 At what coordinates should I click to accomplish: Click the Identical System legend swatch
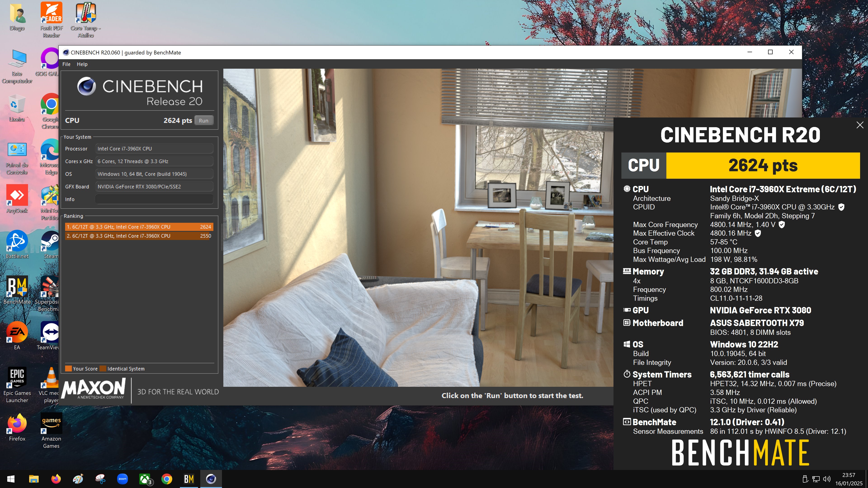pos(103,368)
